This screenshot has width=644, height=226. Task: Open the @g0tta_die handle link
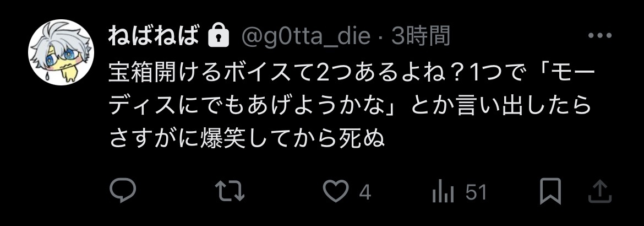point(305,36)
